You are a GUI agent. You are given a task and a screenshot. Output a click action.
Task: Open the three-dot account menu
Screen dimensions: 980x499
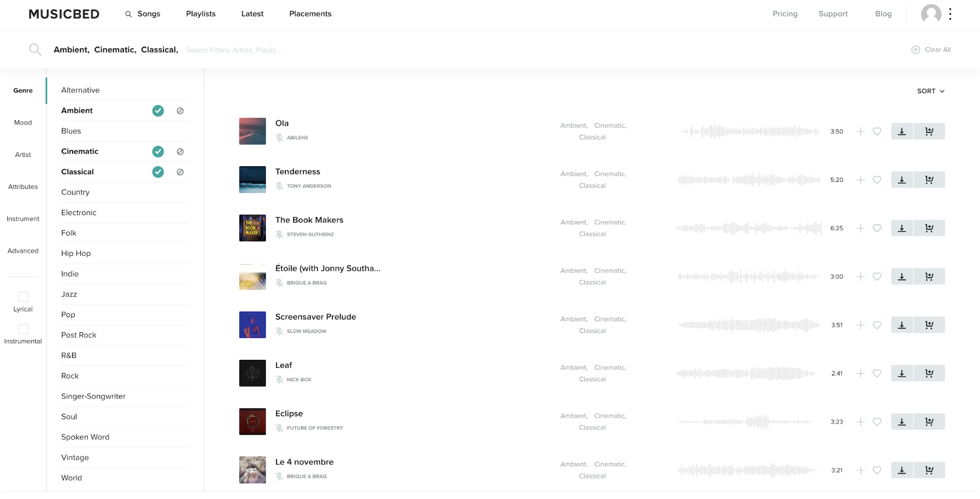pyautogui.click(x=950, y=14)
